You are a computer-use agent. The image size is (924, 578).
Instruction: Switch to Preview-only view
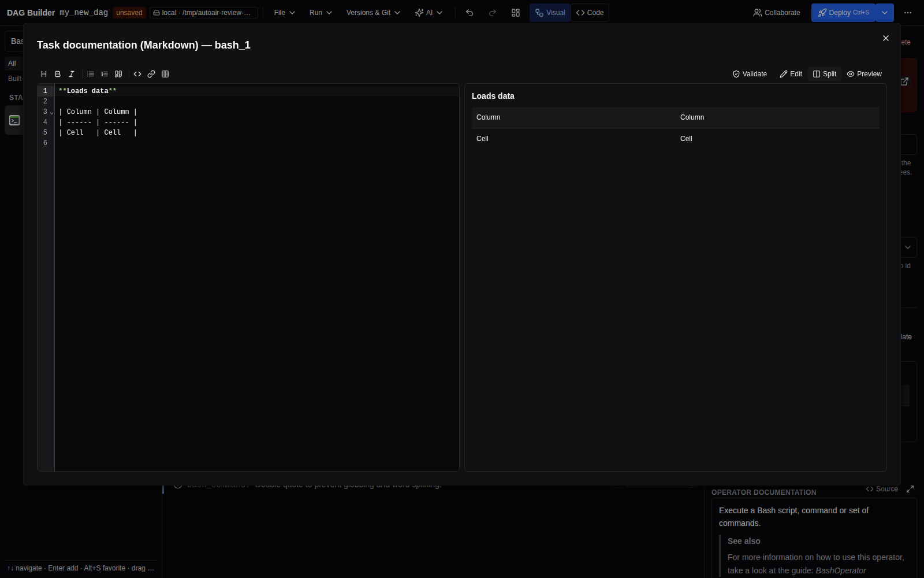click(864, 74)
